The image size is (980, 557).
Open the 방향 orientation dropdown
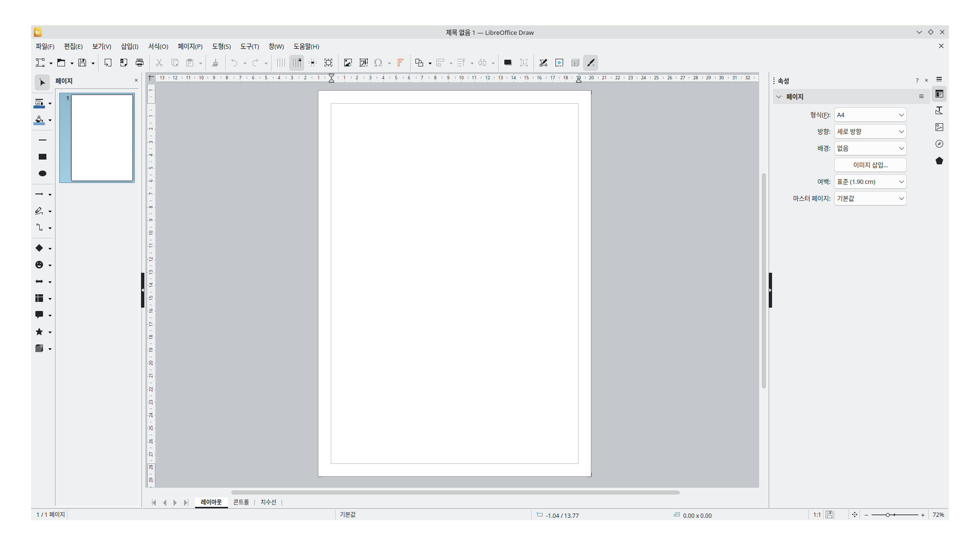[870, 132]
